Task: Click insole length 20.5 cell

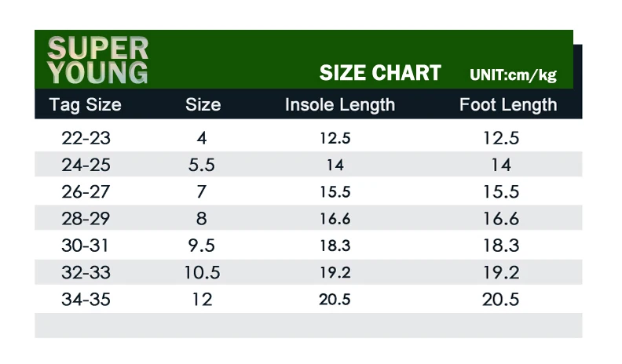Action: [335, 300]
